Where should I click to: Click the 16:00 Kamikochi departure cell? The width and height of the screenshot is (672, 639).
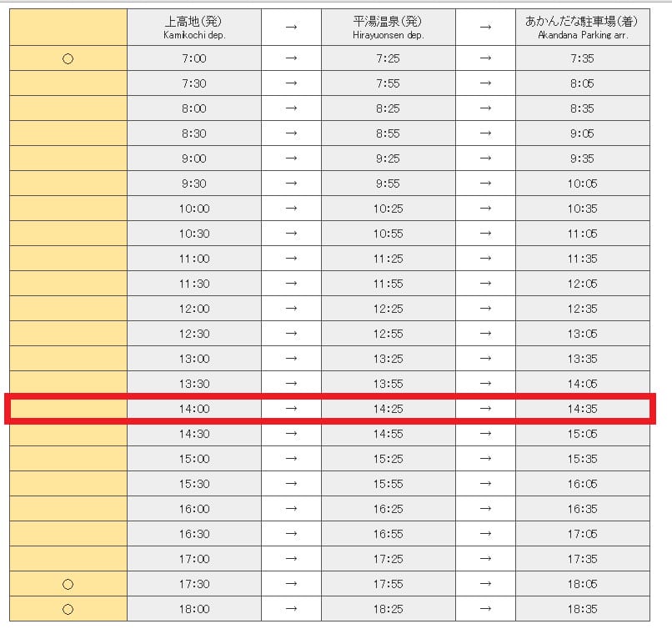[194, 509]
